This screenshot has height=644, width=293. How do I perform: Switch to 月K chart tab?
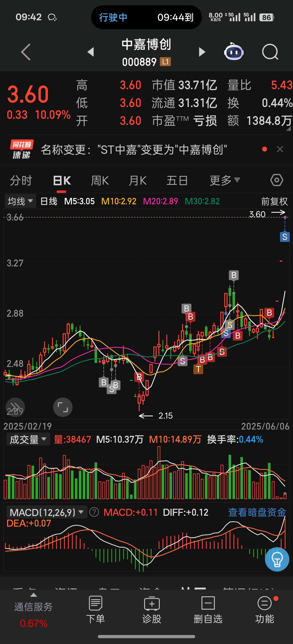(138, 180)
